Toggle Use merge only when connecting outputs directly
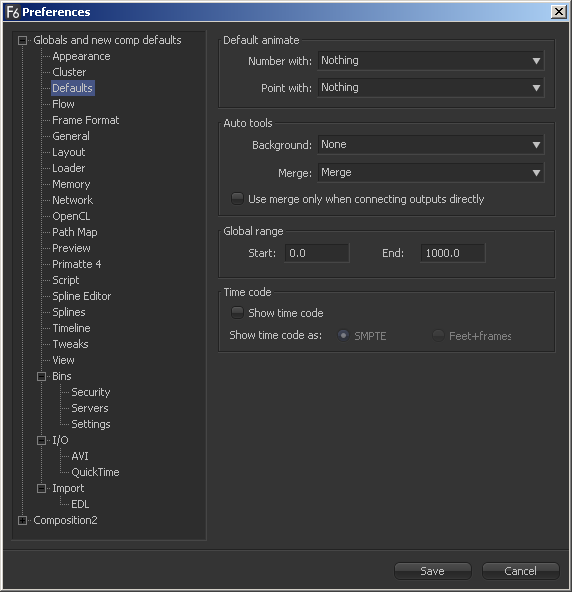Viewport: 572px width, 592px height. 237,199
